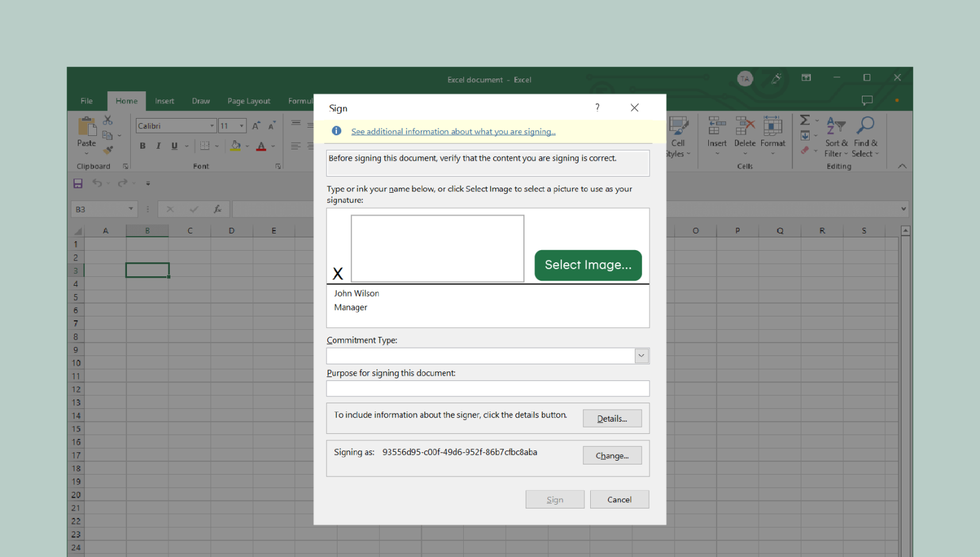980x557 pixels.
Task: Apply the Fill Color bucket icon
Action: click(235, 145)
